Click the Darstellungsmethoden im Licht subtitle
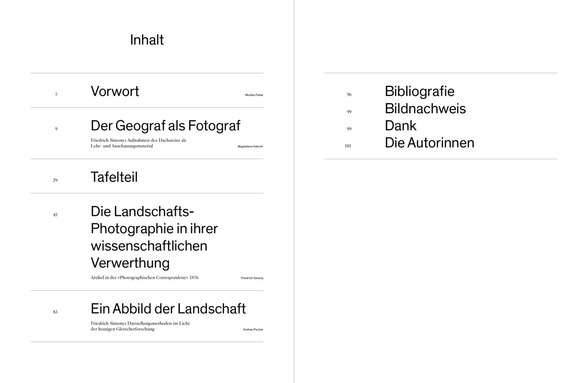This screenshot has height=383, width=588. coord(140,326)
